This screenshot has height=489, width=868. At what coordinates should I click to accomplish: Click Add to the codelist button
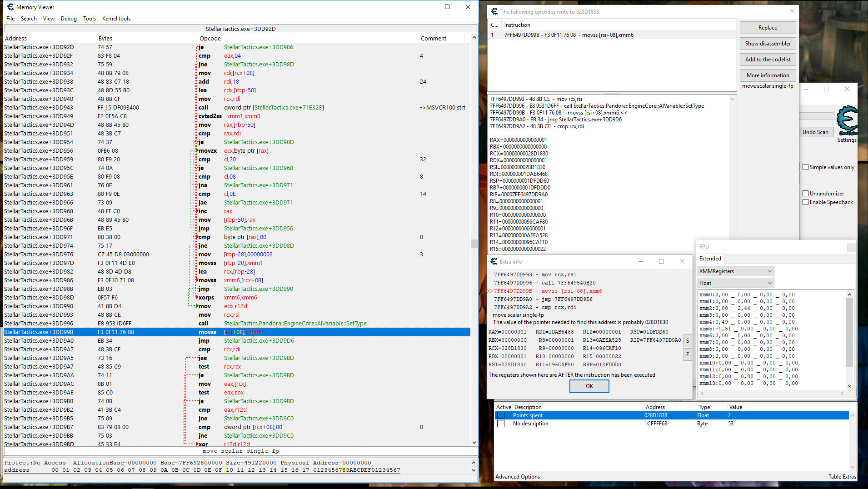[x=768, y=60]
